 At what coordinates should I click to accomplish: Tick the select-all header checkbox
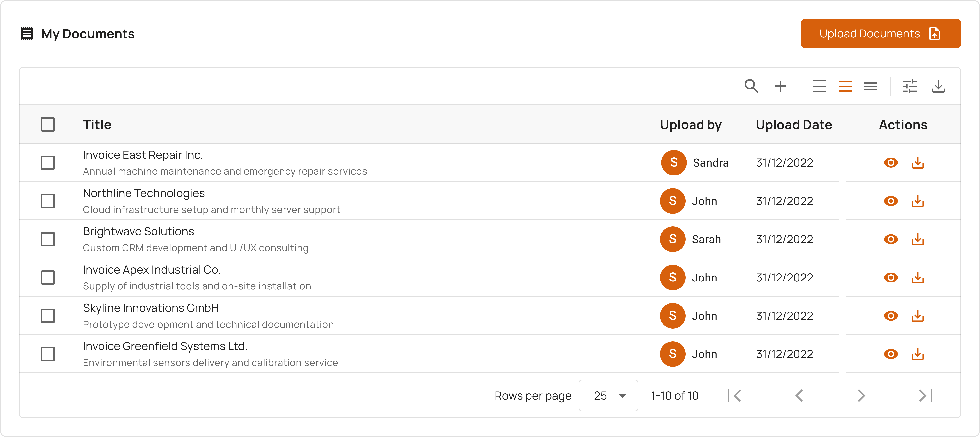point(48,125)
